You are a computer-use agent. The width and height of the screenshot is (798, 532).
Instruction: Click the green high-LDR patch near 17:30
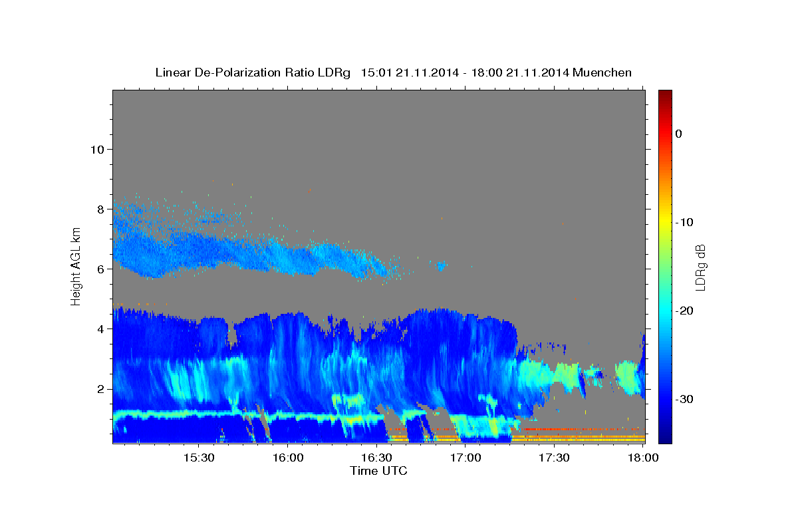tap(567, 374)
